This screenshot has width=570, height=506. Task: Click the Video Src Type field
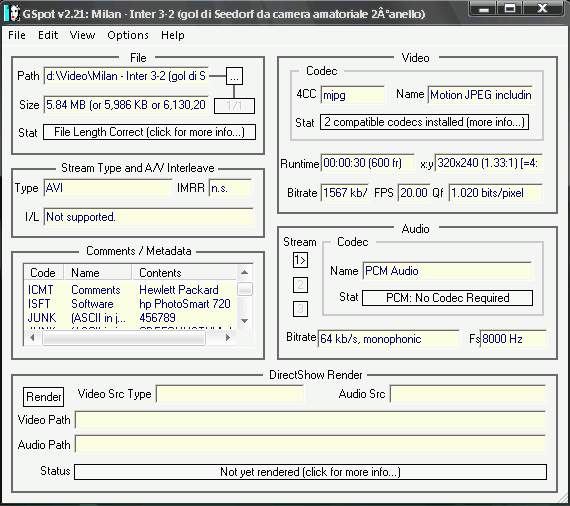pos(230,394)
